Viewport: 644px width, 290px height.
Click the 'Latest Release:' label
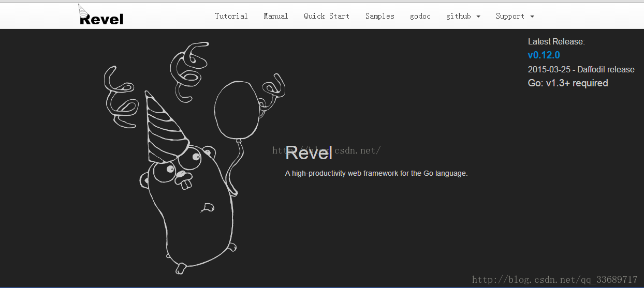[x=556, y=42]
